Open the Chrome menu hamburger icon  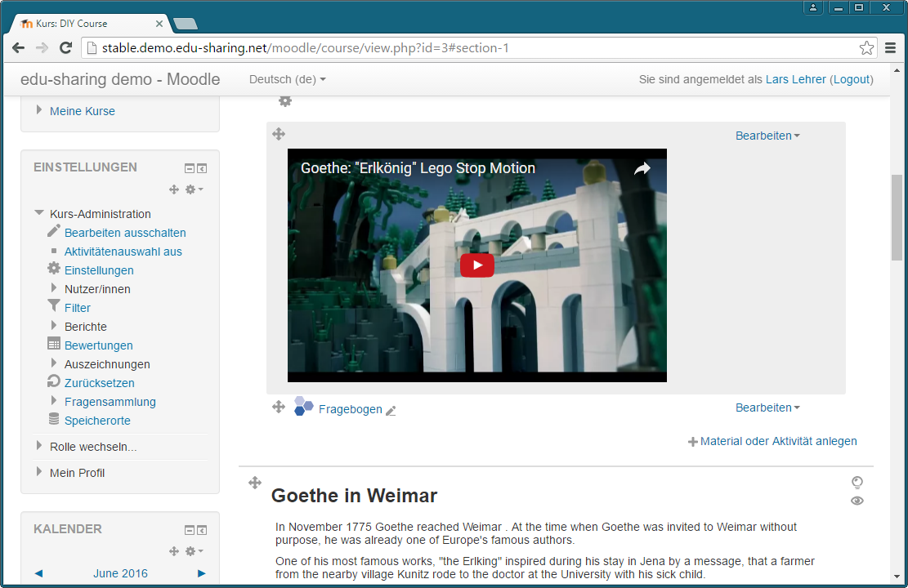891,48
